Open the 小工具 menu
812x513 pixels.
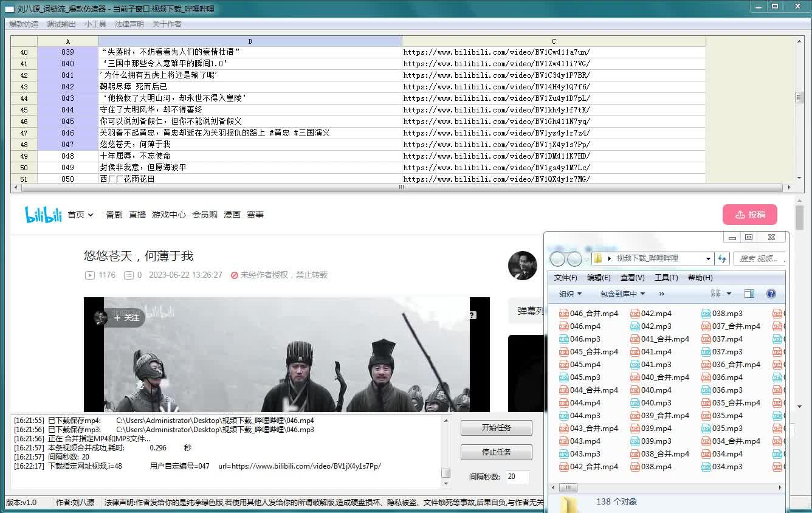(x=95, y=24)
